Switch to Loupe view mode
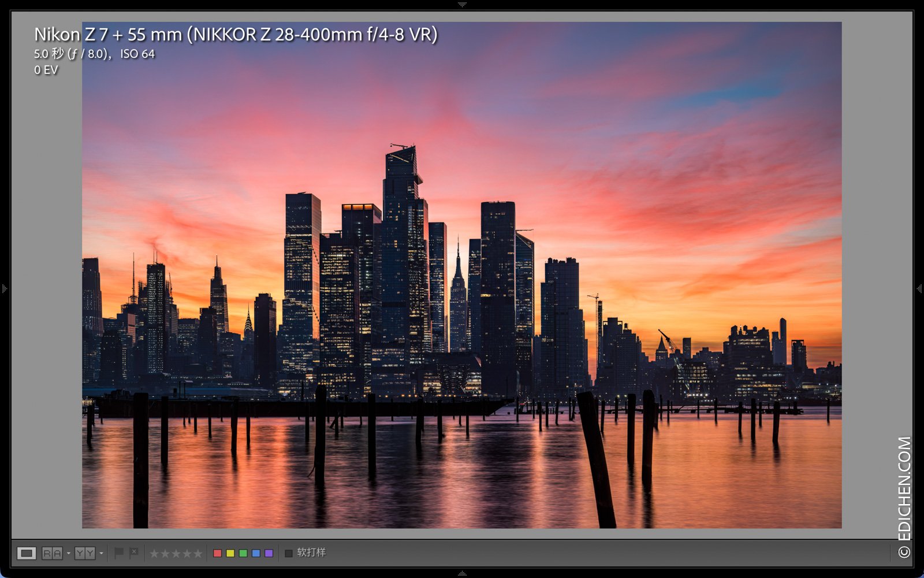924x578 pixels. tap(26, 553)
